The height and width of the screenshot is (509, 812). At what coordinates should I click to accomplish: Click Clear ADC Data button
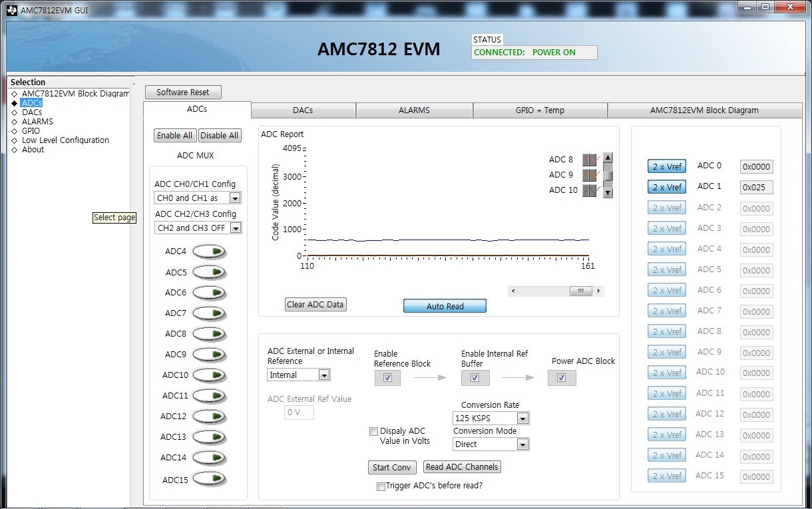pyautogui.click(x=315, y=305)
